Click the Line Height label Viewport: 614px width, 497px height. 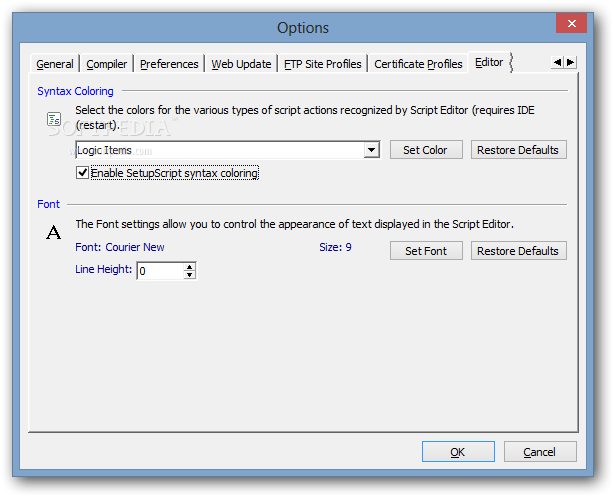coord(103,269)
